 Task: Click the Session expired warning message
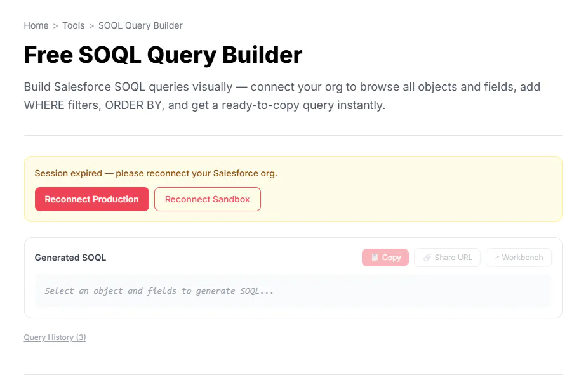click(x=156, y=173)
